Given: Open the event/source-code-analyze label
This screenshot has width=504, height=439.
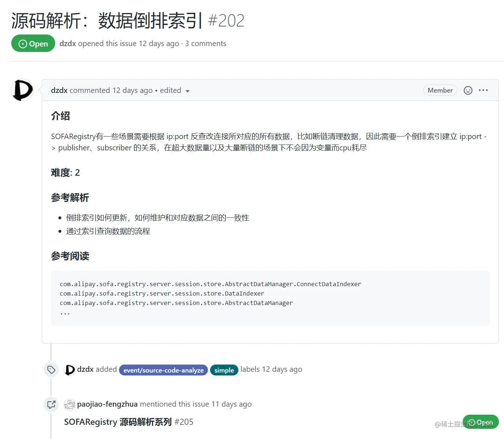Looking at the screenshot, I should (x=164, y=370).
